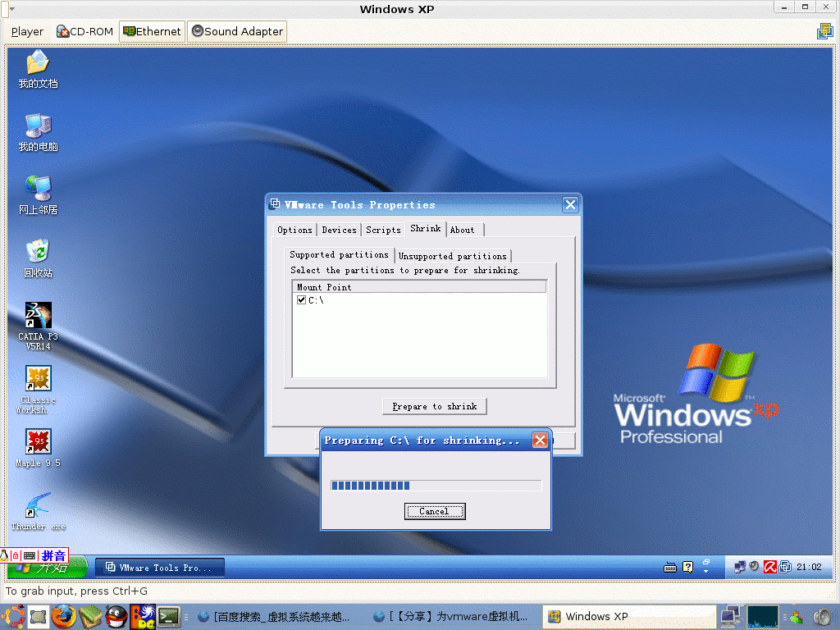The width and height of the screenshot is (840, 630).
Task: Click the language bar help question icon
Action: click(x=688, y=567)
